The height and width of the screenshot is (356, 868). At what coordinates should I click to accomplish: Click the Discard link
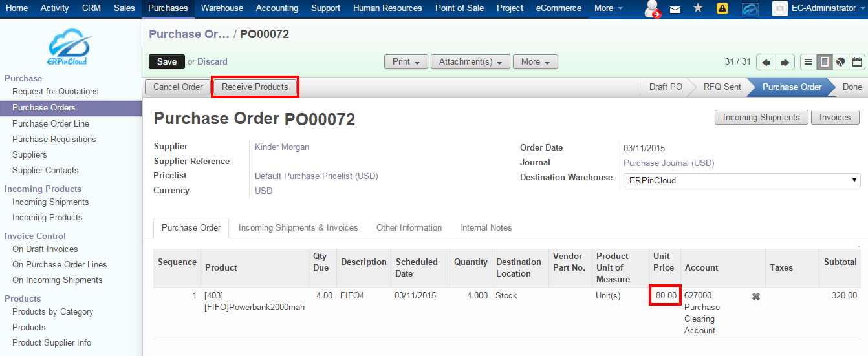click(x=212, y=61)
